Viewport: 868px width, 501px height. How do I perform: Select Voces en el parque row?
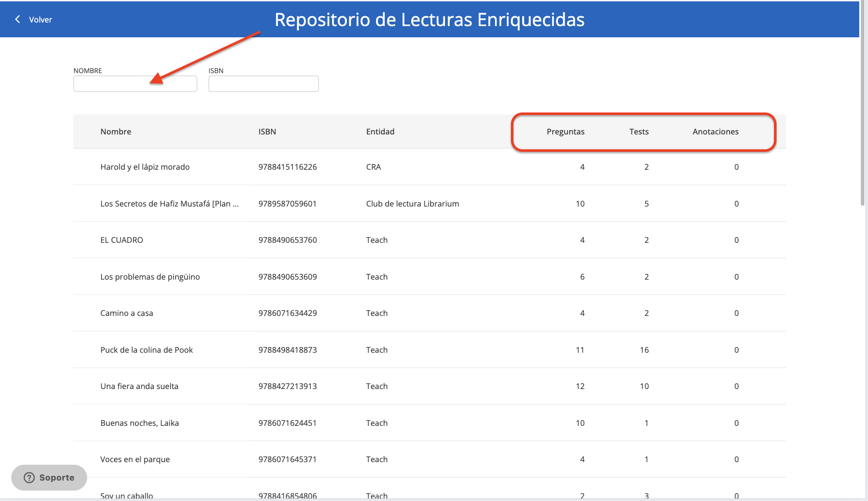(430, 460)
